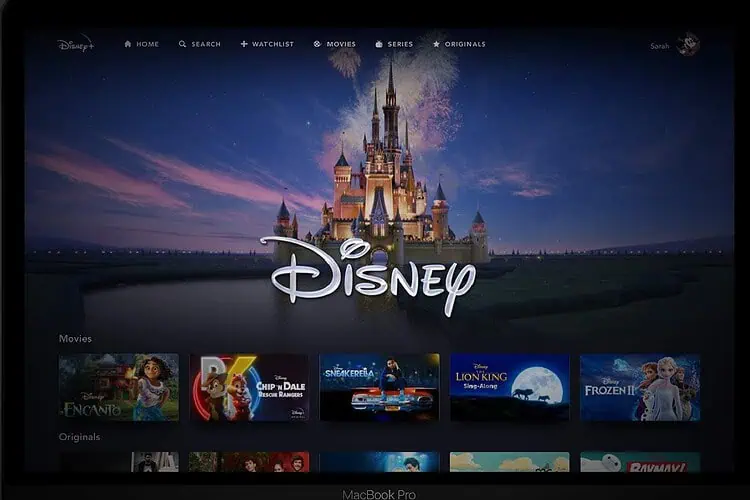
Task: Select The Lion King Sing-Along thumbnail
Action: click(509, 386)
